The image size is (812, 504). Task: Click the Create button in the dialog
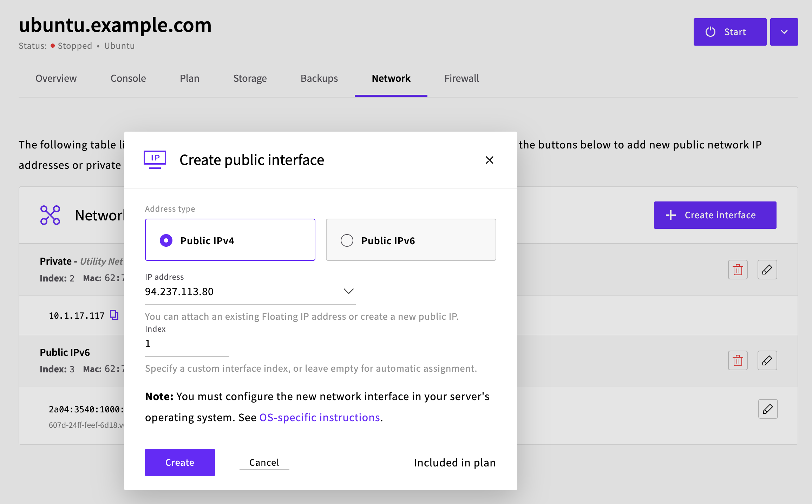click(x=180, y=463)
